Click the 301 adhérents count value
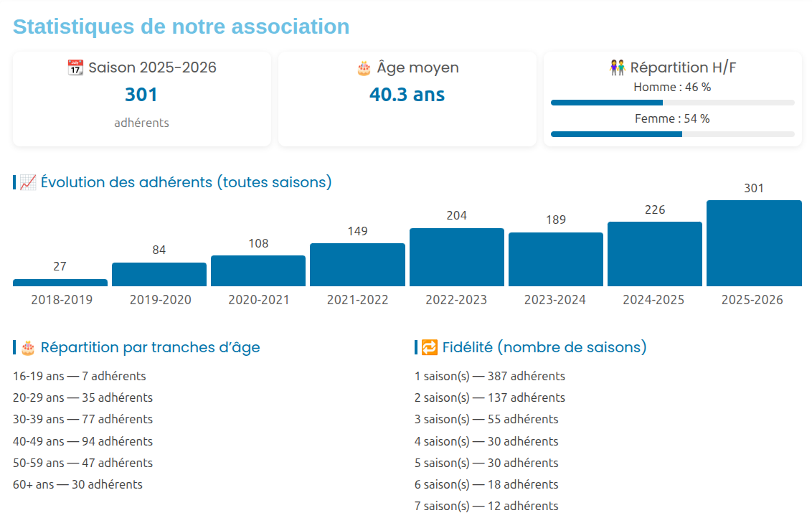The height and width of the screenshot is (518, 812). (x=141, y=95)
